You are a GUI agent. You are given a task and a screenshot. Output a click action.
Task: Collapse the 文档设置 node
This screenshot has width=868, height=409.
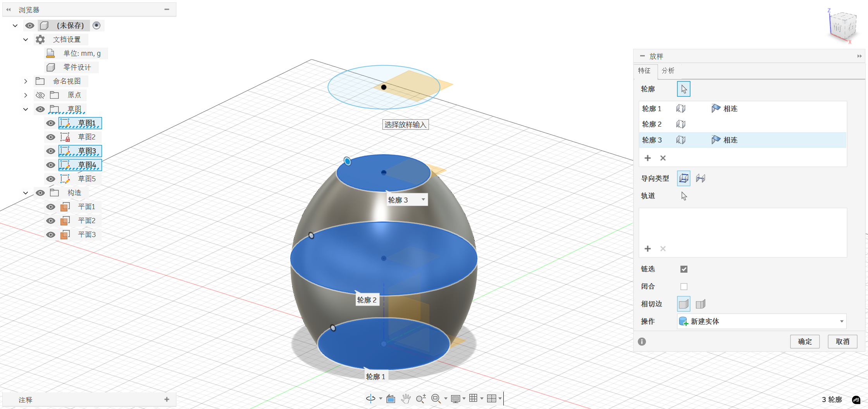(26, 40)
